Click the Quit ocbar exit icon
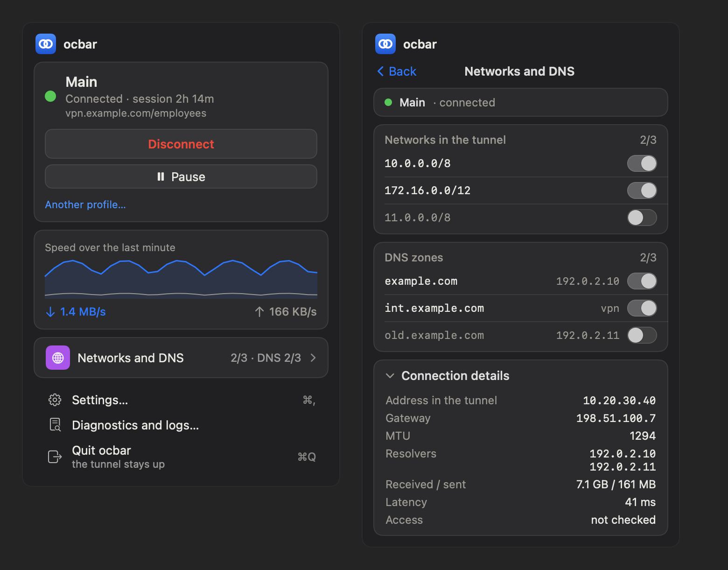The image size is (728, 570). (55, 457)
